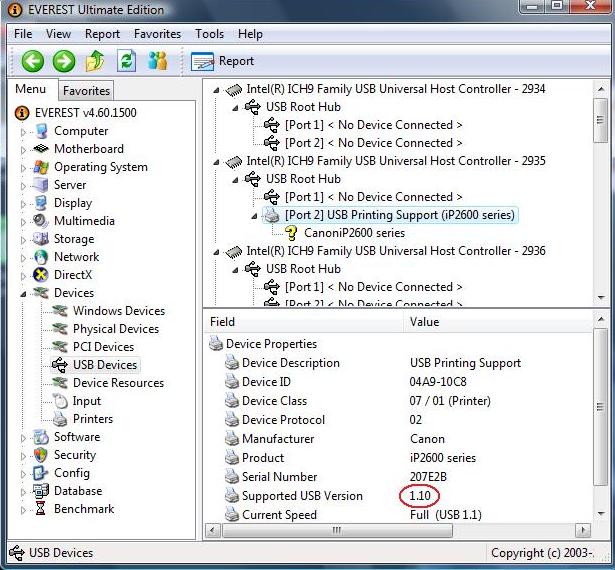Switch to the Menu tab

point(31,89)
